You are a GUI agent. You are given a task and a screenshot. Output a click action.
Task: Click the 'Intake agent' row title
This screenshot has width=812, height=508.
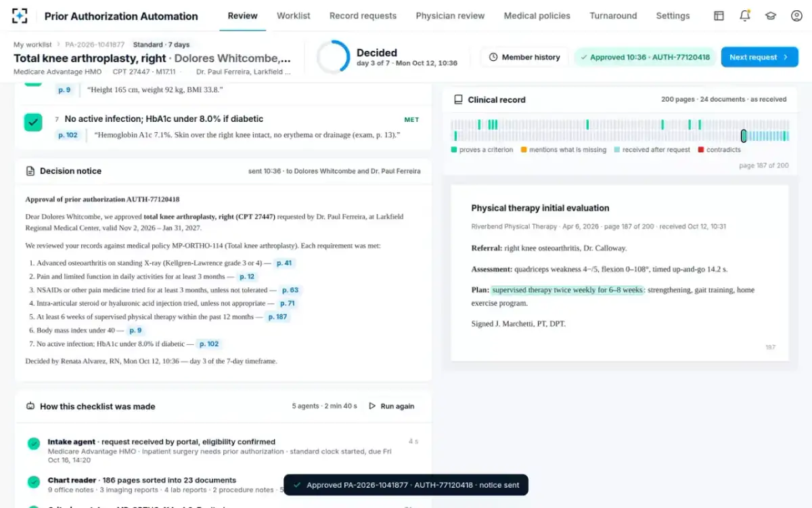point(72,442)
